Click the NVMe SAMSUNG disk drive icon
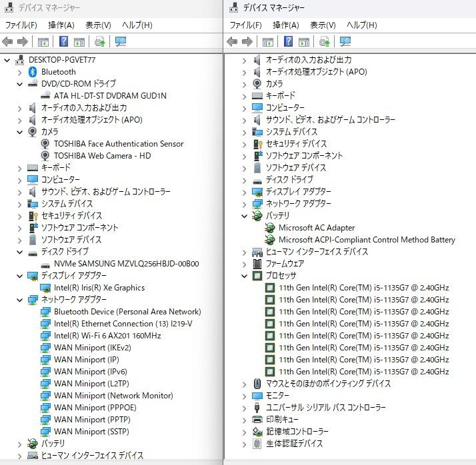 (x=45, y=264)
